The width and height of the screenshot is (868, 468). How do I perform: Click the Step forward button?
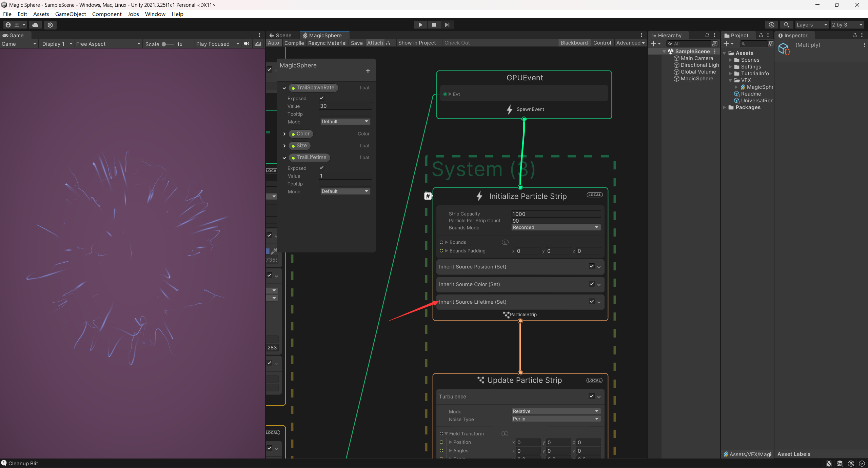tap(447, 25)
